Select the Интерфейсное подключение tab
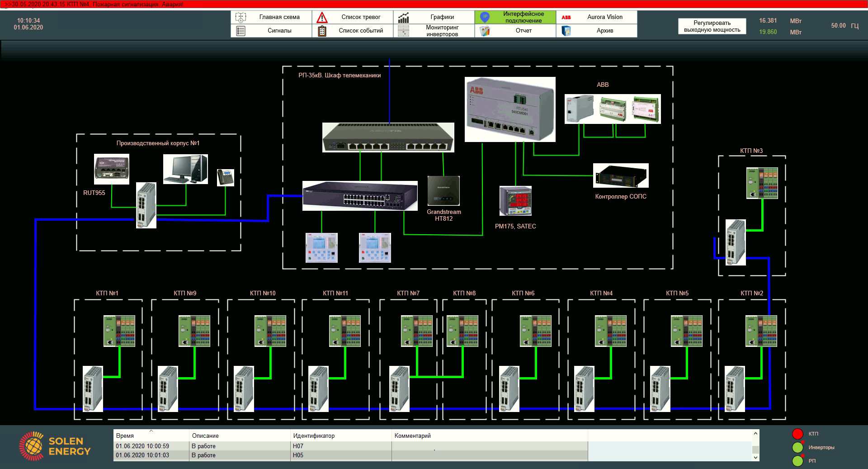Viewport: 868px width, 469px height. point(523,17)
